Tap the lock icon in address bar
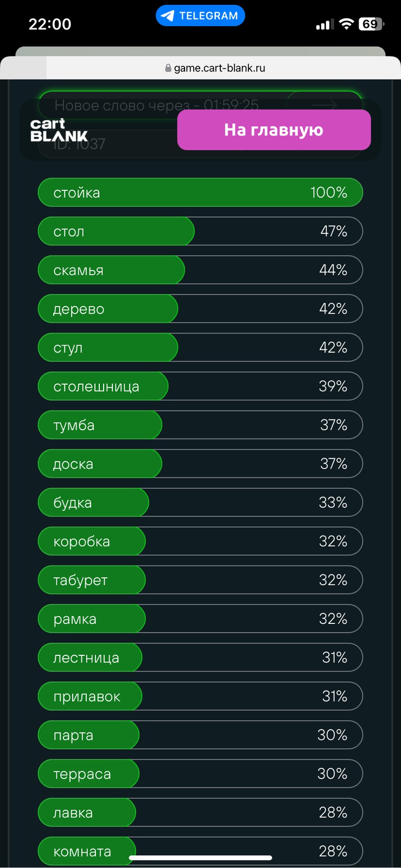Viewport: 401px width, 868px height. click(x=168, y=68)
